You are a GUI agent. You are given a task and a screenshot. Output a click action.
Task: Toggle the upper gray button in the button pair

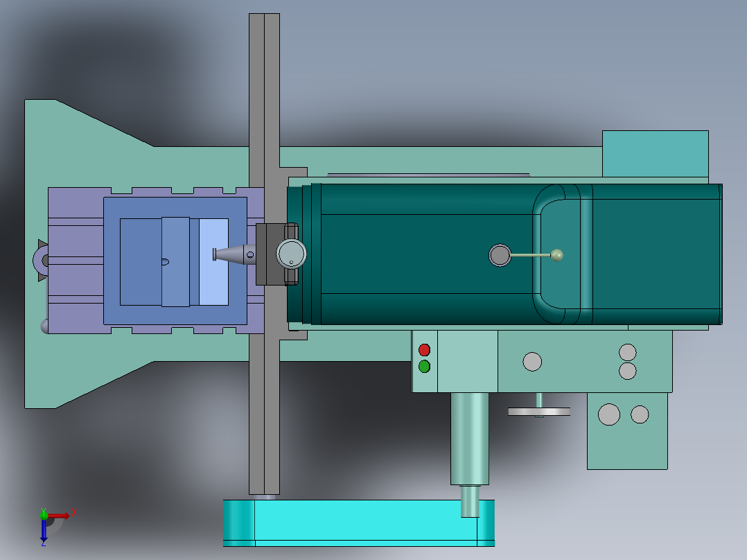click(628, 350)
